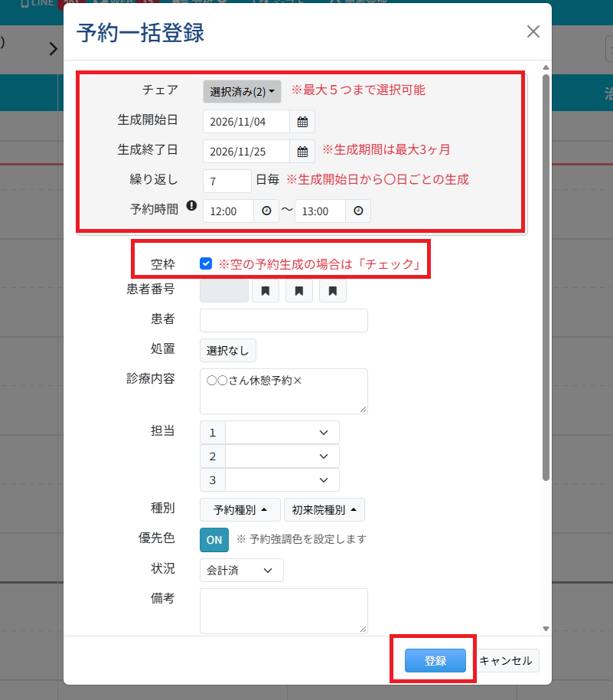Viewport: 613px width, 700px height.
Task: Click the 生成終了日 date field
Action: point(246,152)
